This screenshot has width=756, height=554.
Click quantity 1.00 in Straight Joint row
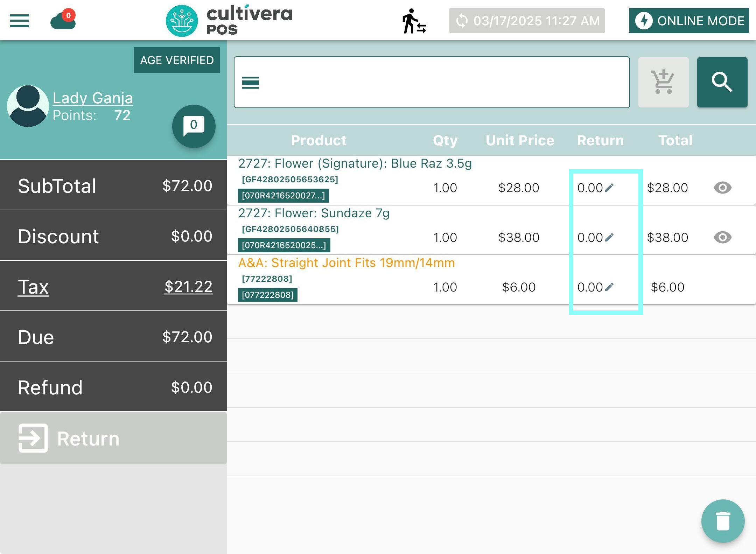[x=445, y=287]
